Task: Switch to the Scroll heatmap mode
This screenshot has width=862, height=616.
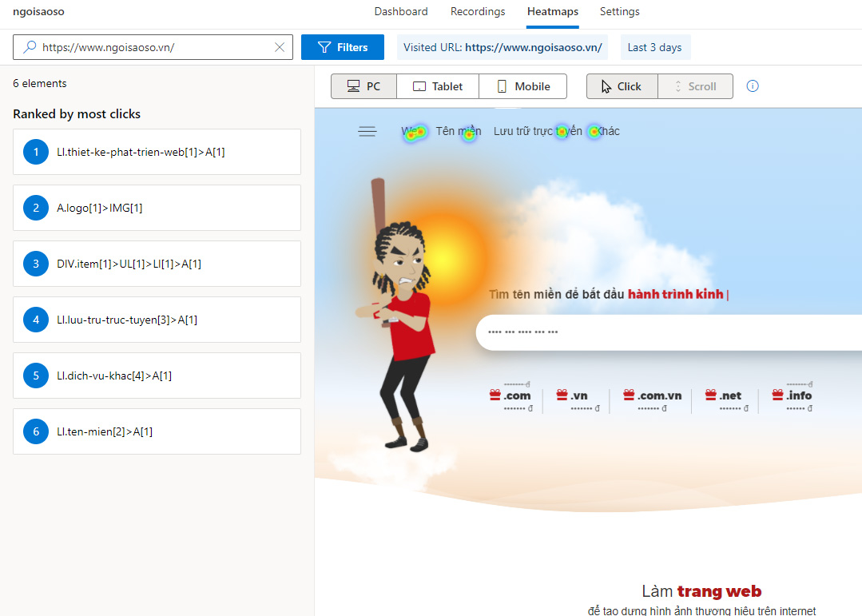Action: coord(695,85)
